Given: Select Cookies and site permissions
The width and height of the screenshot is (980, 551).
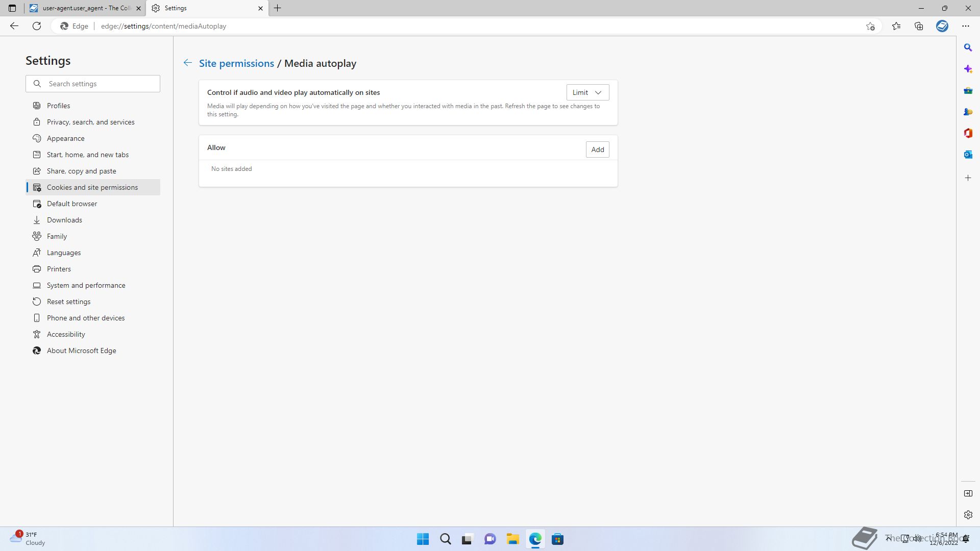Looking at the screenshot, I should click(x=93, y=187).
